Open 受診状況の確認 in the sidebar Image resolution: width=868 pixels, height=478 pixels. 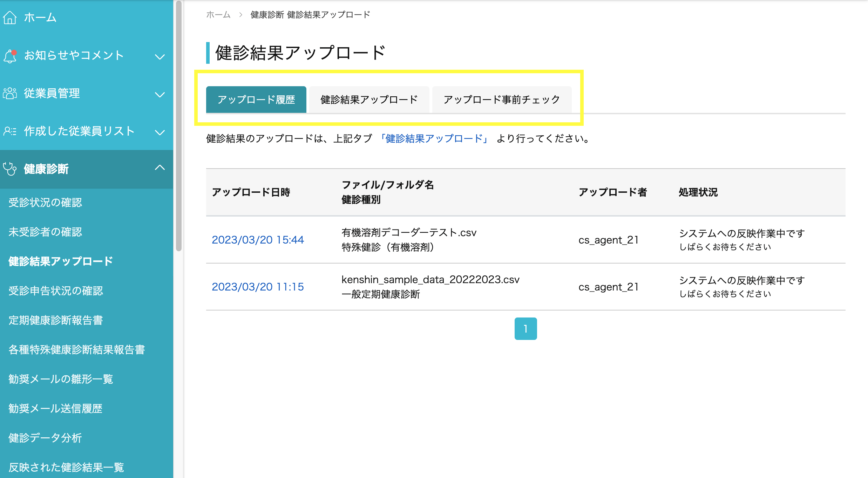tap(45, 203)
